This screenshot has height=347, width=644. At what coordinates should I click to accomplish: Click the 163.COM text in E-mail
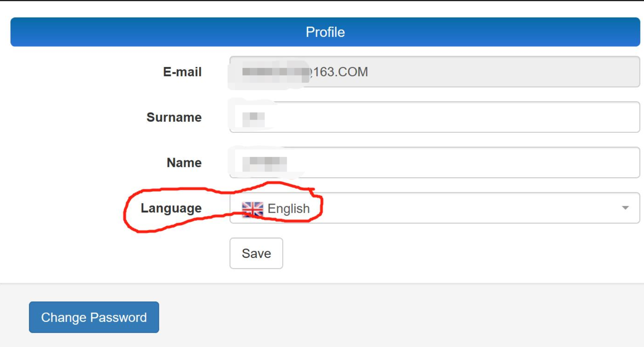[x=341, y=72]
